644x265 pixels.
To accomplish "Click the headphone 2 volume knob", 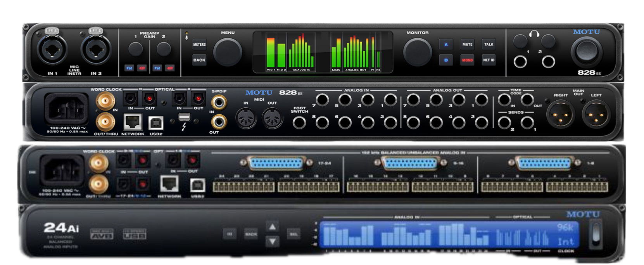I will (x=548, y=41).
